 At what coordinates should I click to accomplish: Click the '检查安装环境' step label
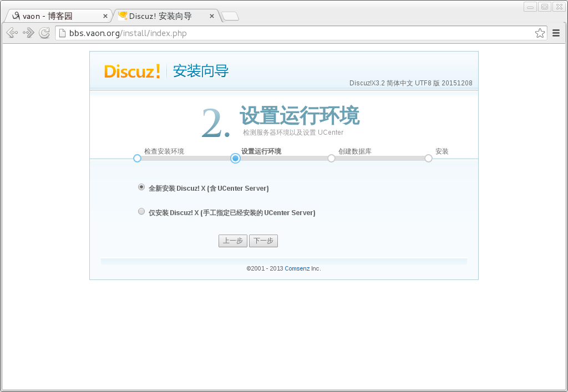click(164, 151)
